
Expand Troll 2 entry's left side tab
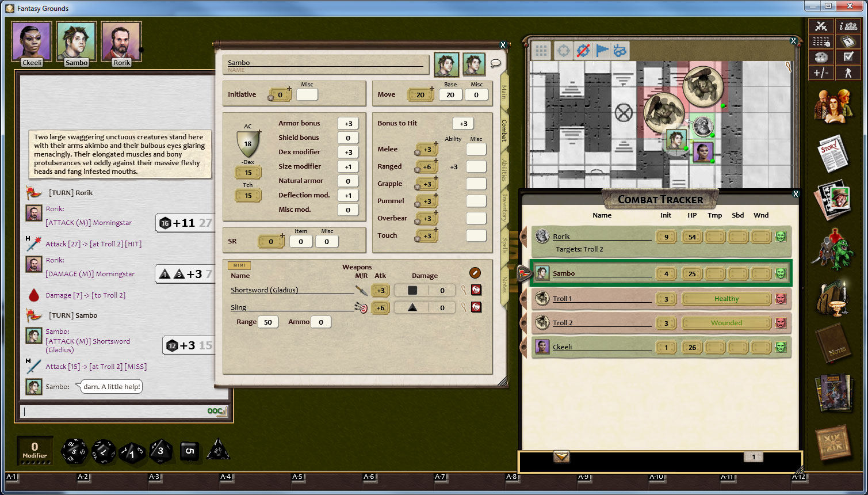(x=524, y=323)
